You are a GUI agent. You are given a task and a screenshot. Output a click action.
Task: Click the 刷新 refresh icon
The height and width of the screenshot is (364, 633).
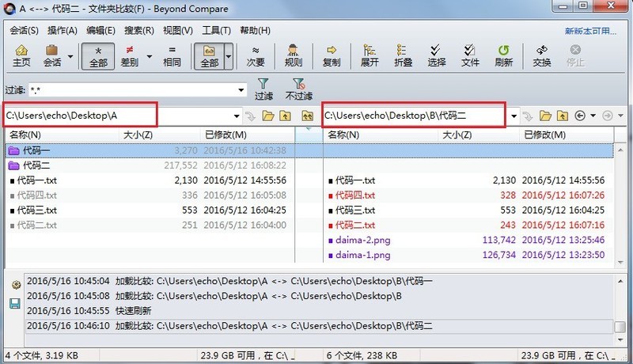(x=503, y=56)
